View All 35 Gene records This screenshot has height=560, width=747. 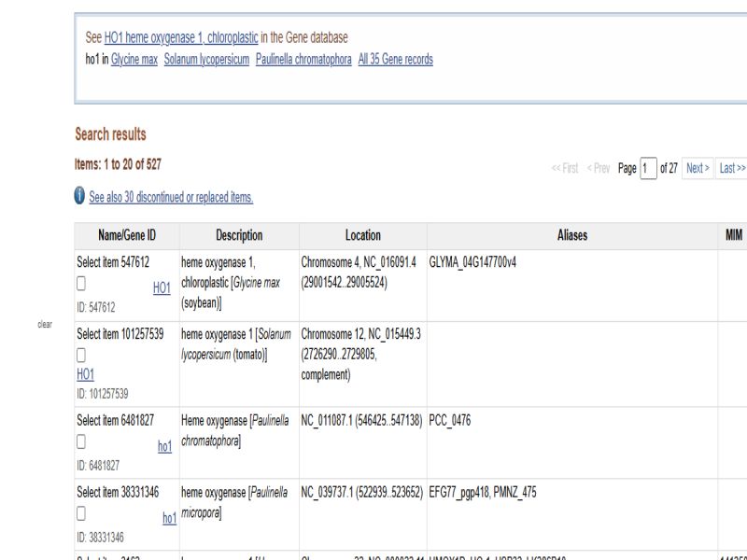pyautogui.click(x=395, y=59)
